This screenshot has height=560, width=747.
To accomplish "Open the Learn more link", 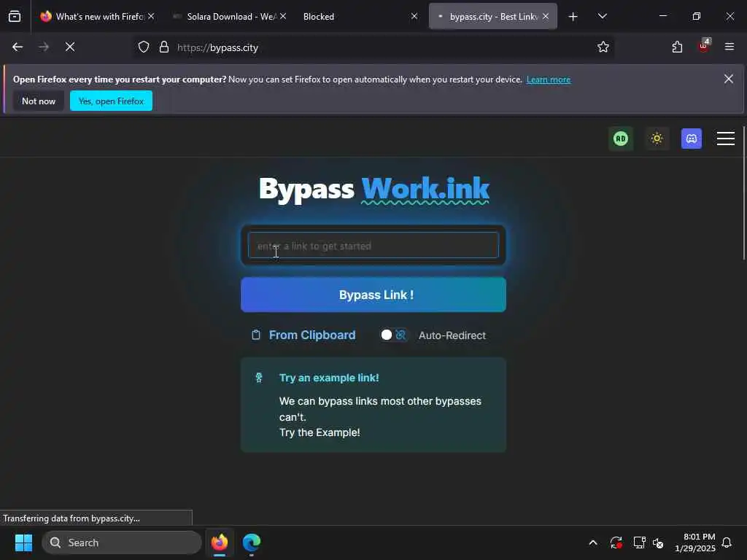I will pos(549,79).
